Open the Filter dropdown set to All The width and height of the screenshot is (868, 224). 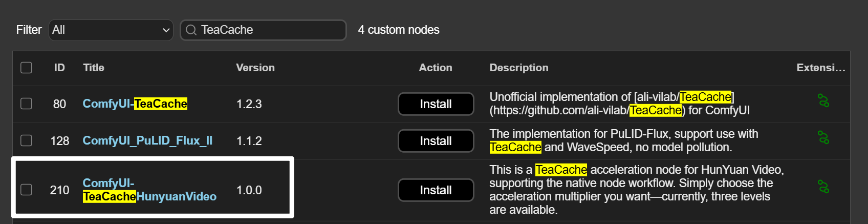111,30
